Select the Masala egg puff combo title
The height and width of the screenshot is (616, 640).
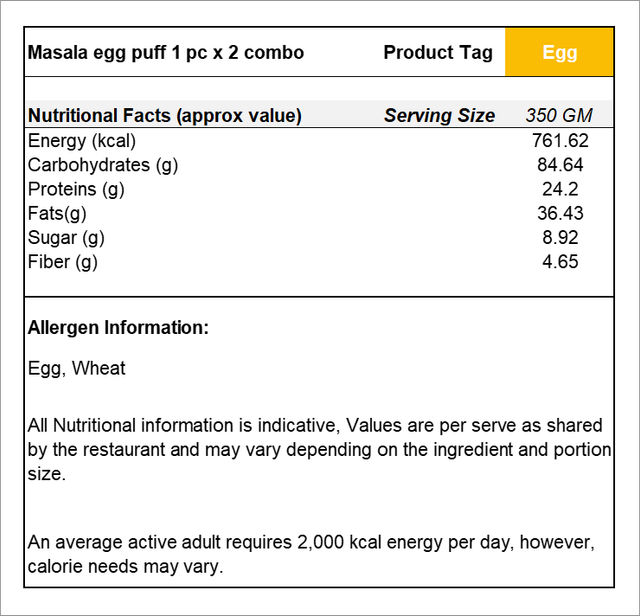(x=166, y=53)
